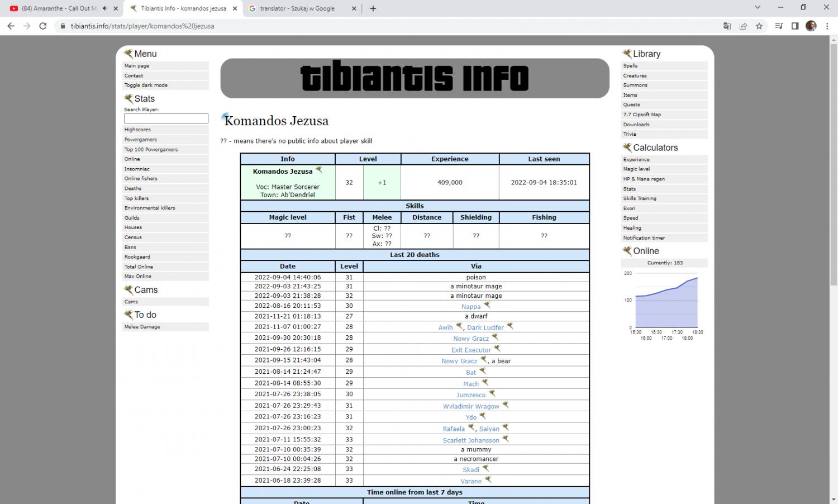838x504 pixels.
Task: Follow the Scarlett Johansson killer link
Action: (470, 440)
